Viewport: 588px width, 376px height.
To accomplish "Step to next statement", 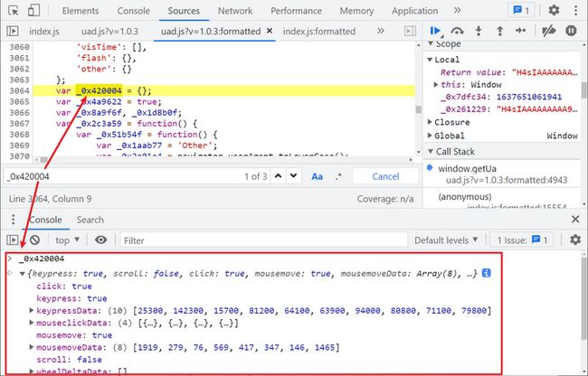I will pyautogui.click(x=520, y=31).
